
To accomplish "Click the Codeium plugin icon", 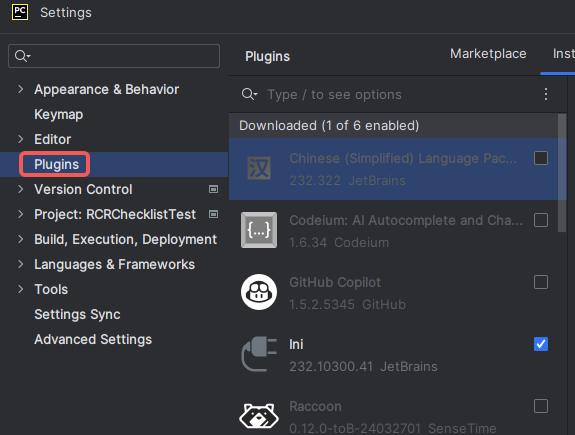I will (x=259, y=230).
